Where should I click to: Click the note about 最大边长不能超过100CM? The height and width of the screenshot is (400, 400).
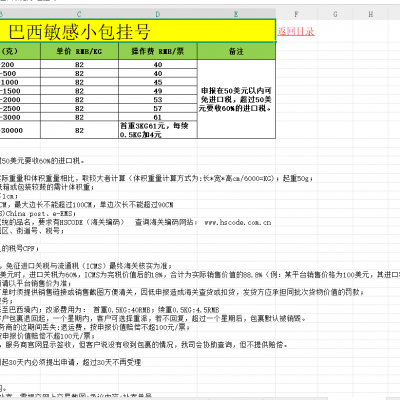click(x=87, y=204)
